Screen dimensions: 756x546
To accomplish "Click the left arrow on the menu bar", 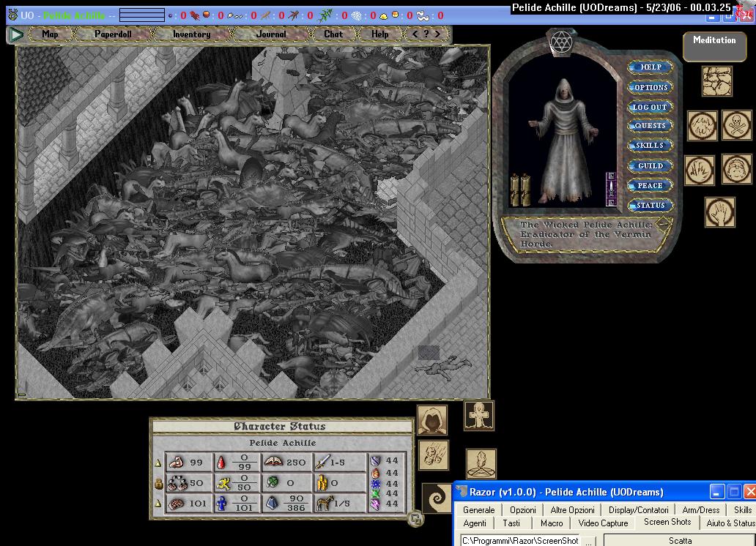I will coord(415,34).
